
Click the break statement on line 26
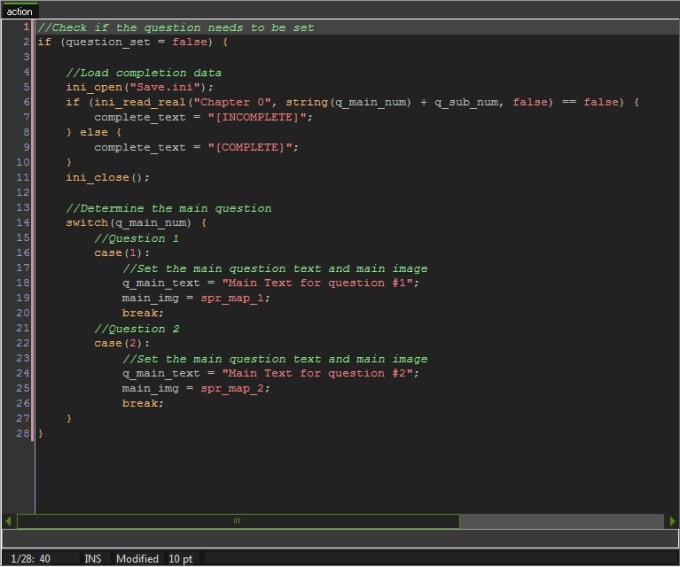click(143, 403)
